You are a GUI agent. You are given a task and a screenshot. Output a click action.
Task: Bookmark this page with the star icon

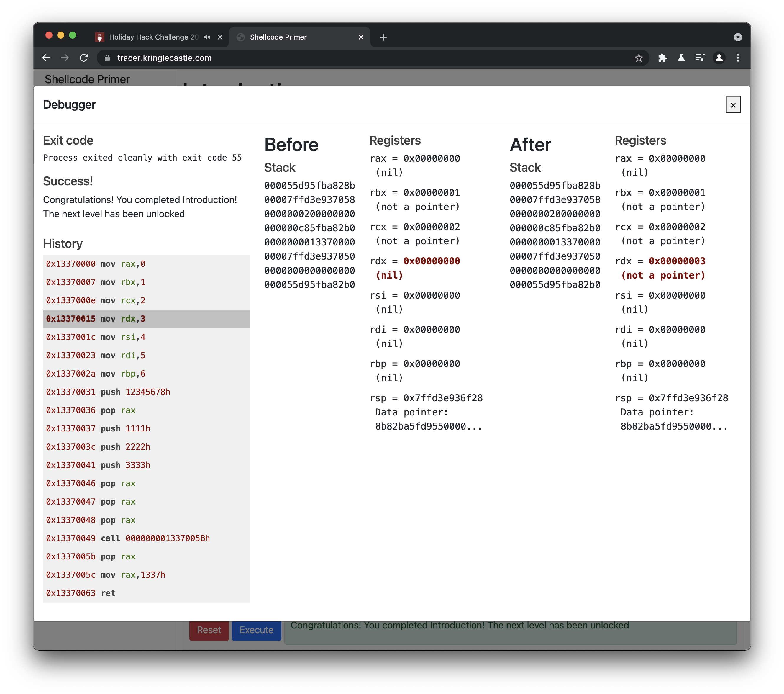pos(639,58)
